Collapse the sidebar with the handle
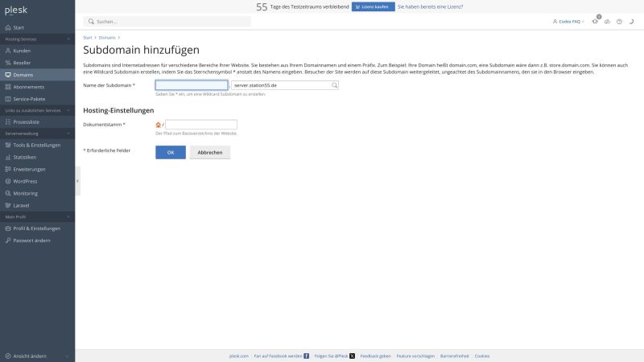 (x=77, y=181)
